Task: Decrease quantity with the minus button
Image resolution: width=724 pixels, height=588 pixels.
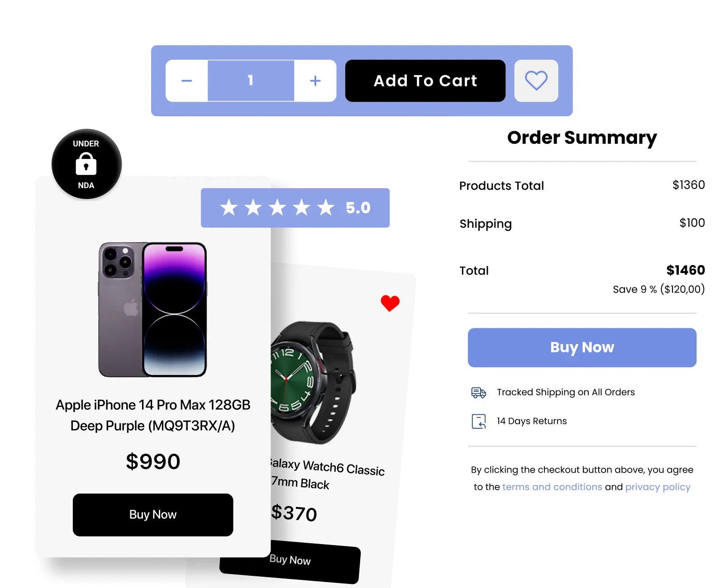Action: tap(187, 81)
